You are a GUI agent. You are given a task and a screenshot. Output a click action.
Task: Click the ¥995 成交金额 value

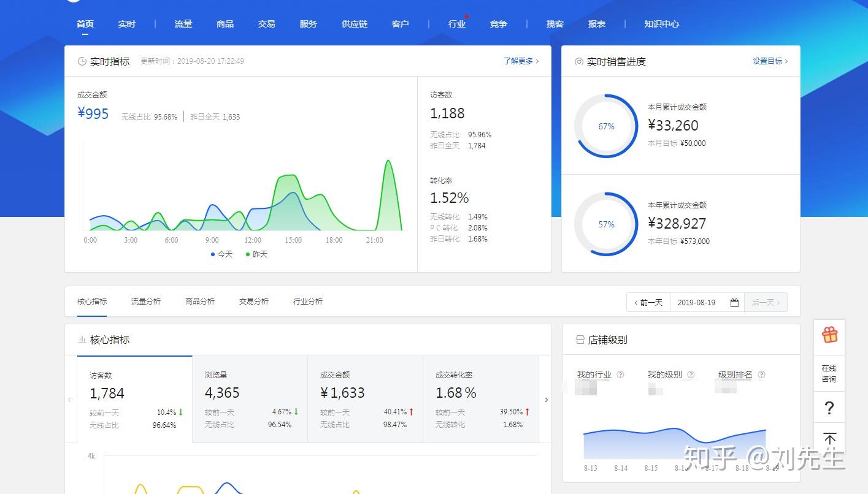(x=93, y=113)
